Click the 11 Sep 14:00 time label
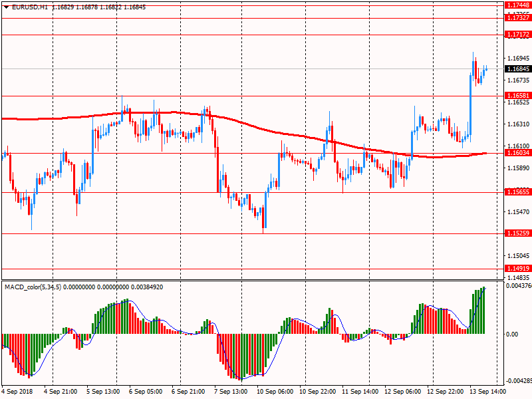The image size is (532, 399). 360,392
